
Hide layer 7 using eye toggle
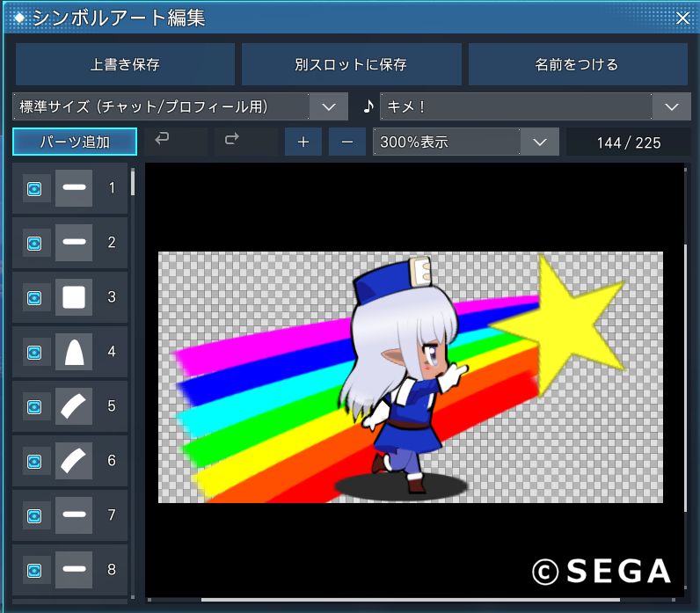tap(34, 516)
